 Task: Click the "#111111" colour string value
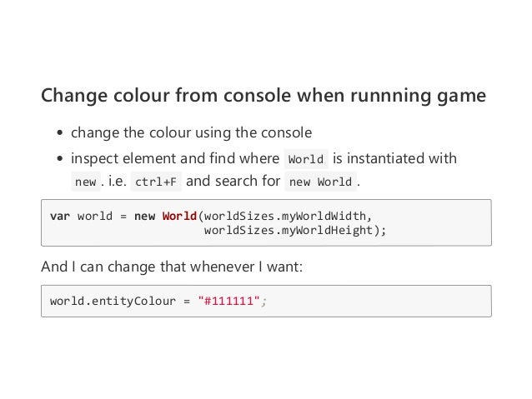pyautogui.click(x=228, y=301)
